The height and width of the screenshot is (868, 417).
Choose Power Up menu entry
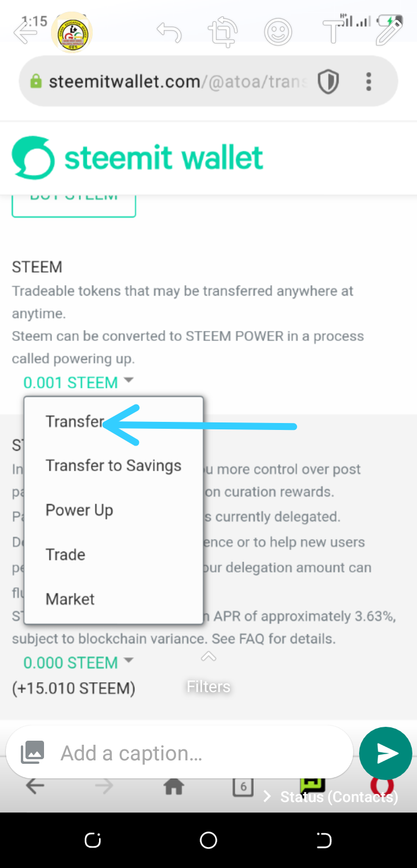79,510
